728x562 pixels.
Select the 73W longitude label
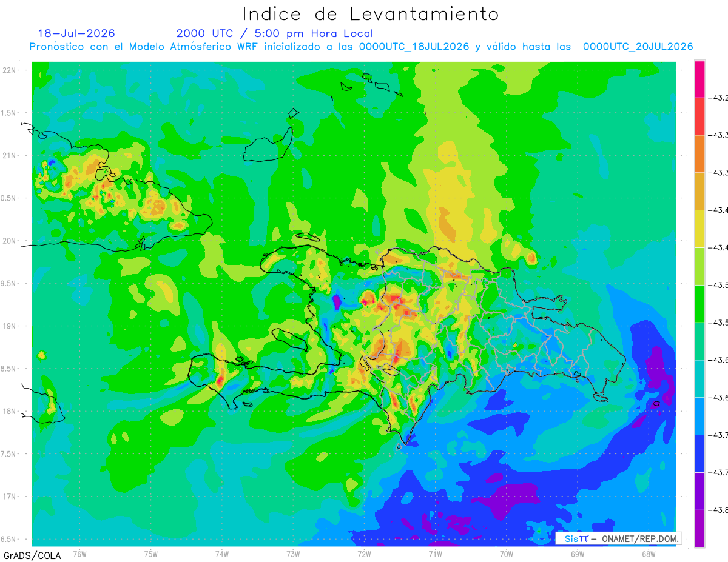(x=293, y=554)
